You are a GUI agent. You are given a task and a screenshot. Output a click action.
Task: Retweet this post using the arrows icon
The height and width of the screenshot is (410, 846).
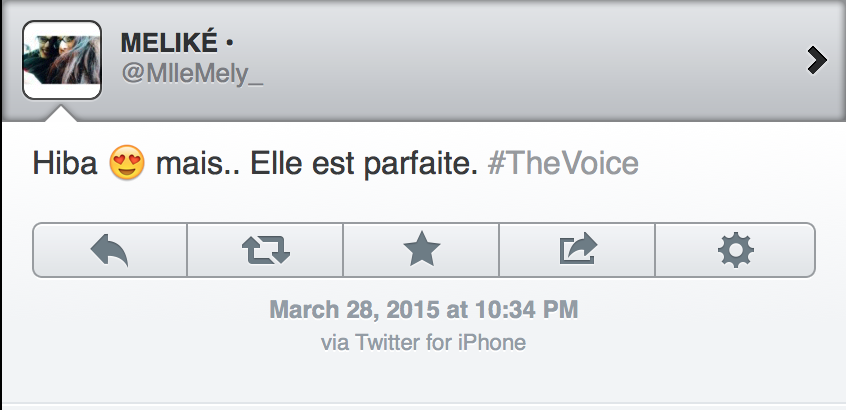point(265,250)
